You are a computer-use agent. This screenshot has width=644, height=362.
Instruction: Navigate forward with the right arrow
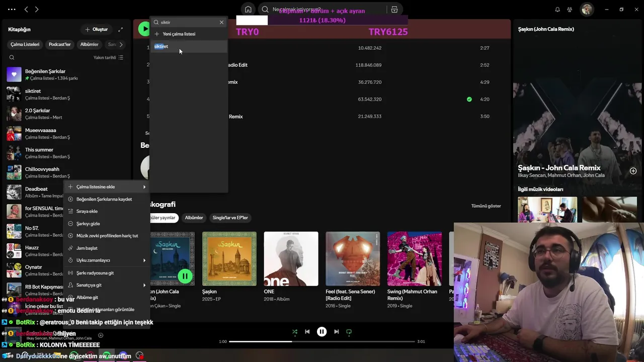[x=37, y=10]
